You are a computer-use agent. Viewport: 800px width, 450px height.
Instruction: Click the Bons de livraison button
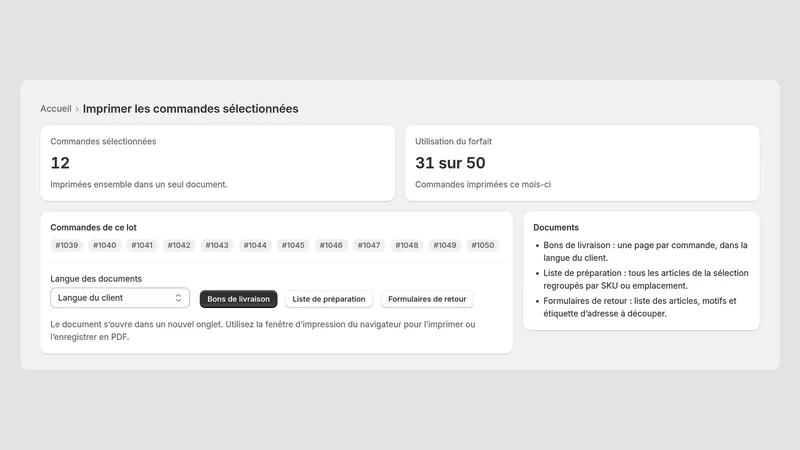(238, 299)
